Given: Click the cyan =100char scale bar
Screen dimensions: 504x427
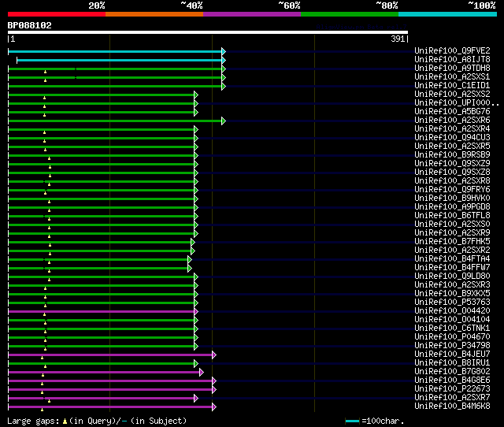Looking at the screenshot, I should tap(352, 421).
